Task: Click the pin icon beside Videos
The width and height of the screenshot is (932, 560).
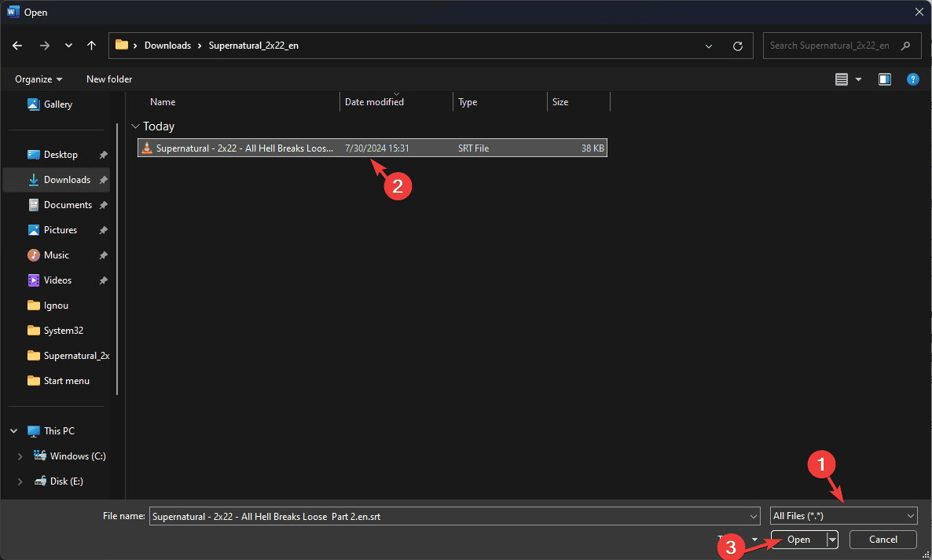Action: [x=104, y=281]
